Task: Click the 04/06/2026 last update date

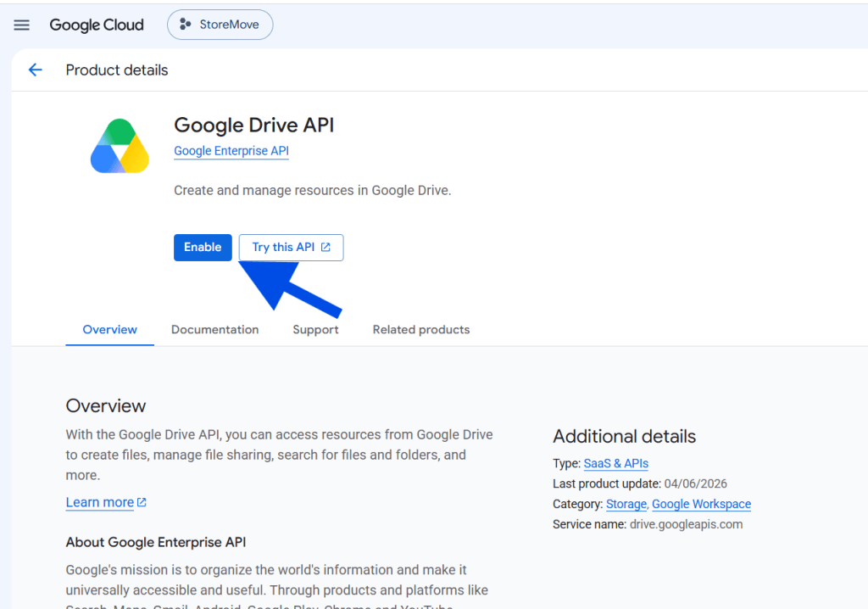Action: [696, 483]
